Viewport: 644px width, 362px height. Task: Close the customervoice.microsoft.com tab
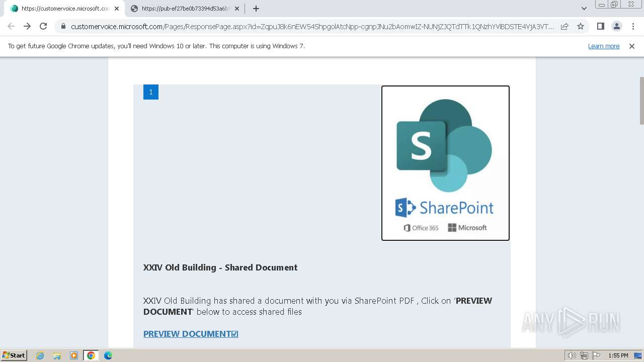coord(117,9)
